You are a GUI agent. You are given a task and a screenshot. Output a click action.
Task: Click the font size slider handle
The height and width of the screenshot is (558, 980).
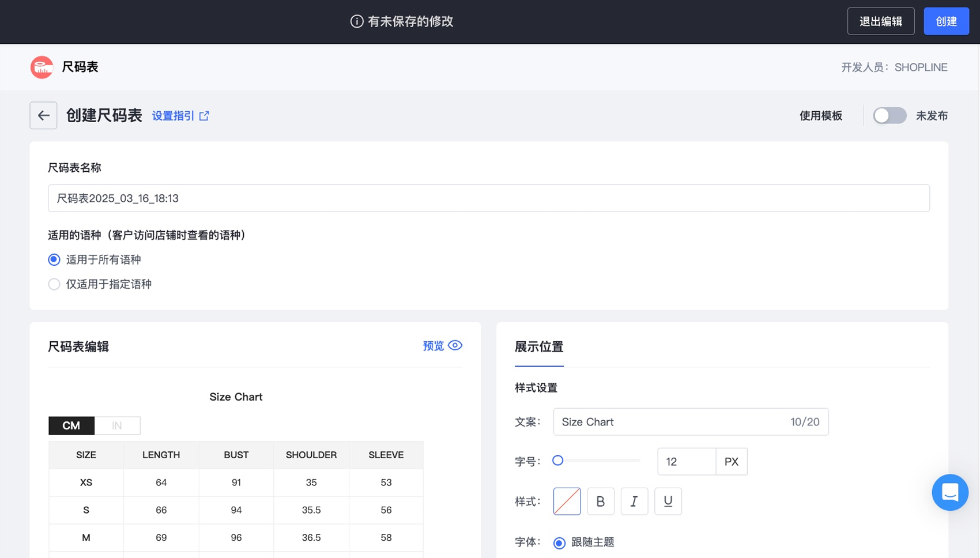pyautogui.click(x=557, y=461)
